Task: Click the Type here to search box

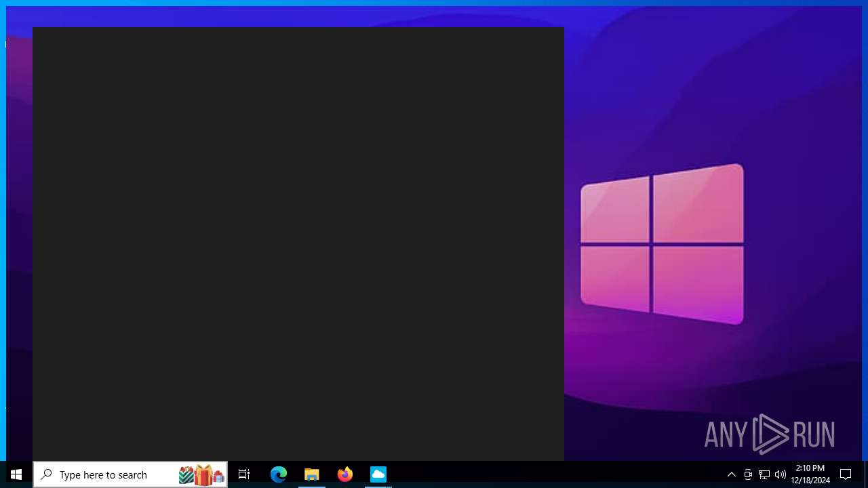Action: [x=130, y=474]
